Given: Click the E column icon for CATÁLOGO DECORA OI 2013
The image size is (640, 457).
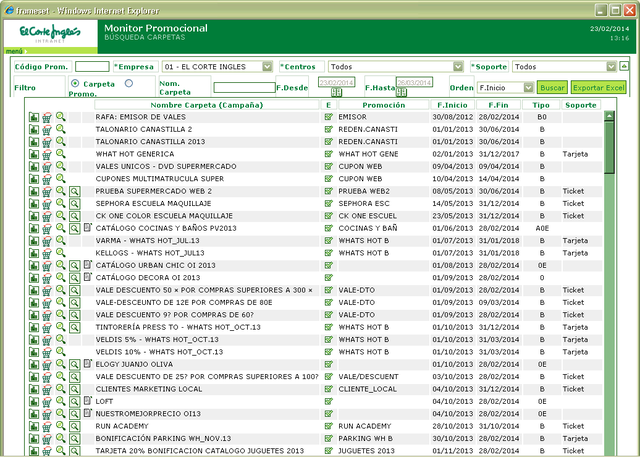Looking at the screenshot, I should coord(329,278).
